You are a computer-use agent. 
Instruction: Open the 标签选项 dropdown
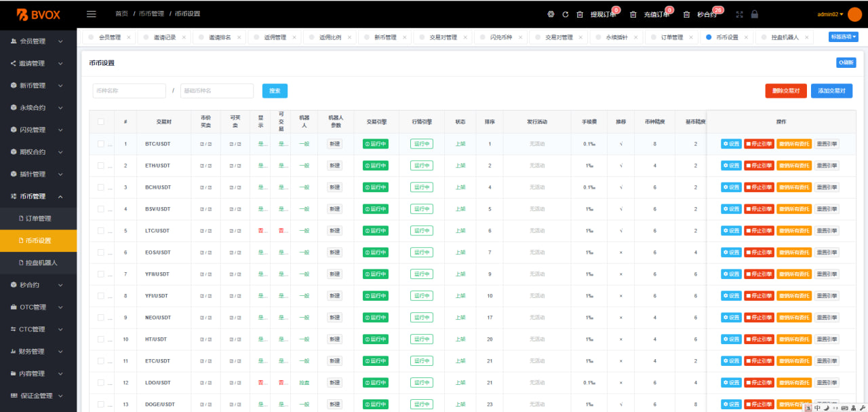tap(844, 37)
